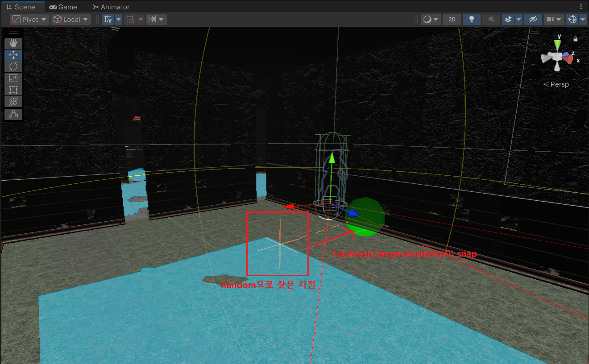Screen dimensions: 589x364
Task: Toggle scene lighting lightbulb
Action: click(x=472, y=19)
